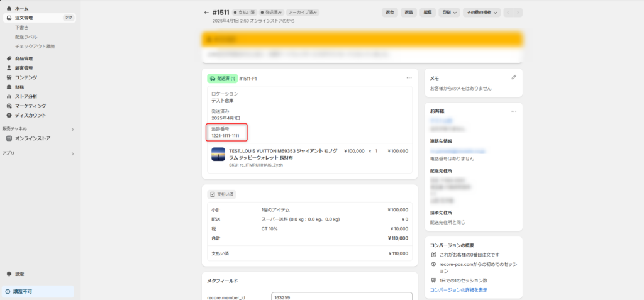644x300 pixels.
Task: Open 設定 at the sidebar bottom
Action: [x=19, y=274]
